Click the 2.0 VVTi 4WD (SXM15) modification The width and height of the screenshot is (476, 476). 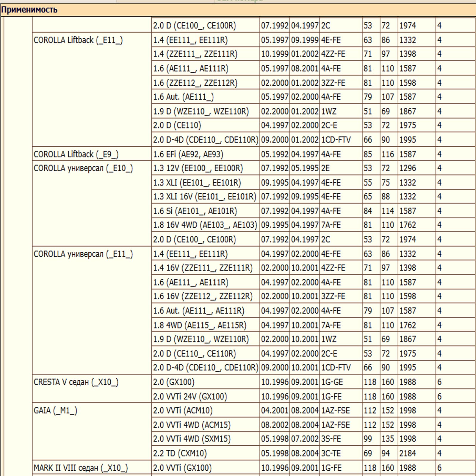(192, 439)
